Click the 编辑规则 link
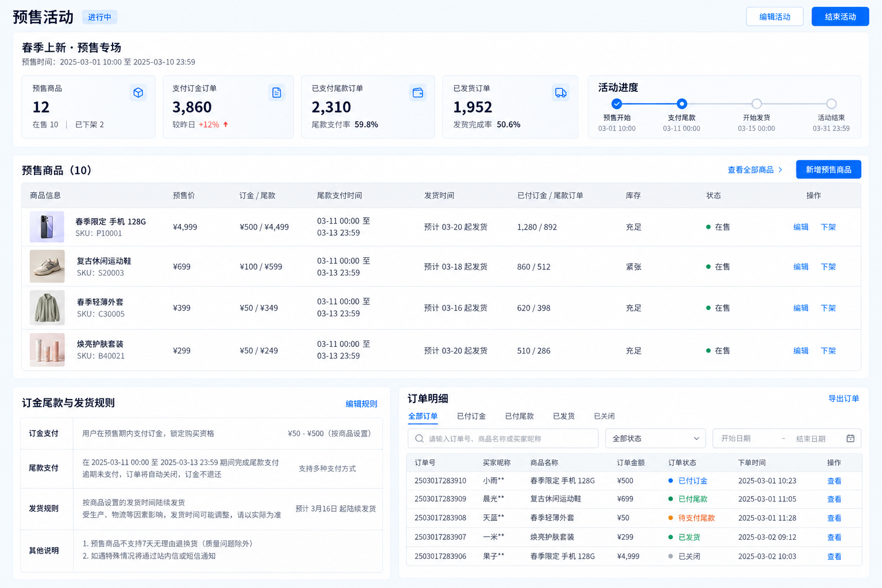Viewport: 882px width, 588px height. pos(361,404)
